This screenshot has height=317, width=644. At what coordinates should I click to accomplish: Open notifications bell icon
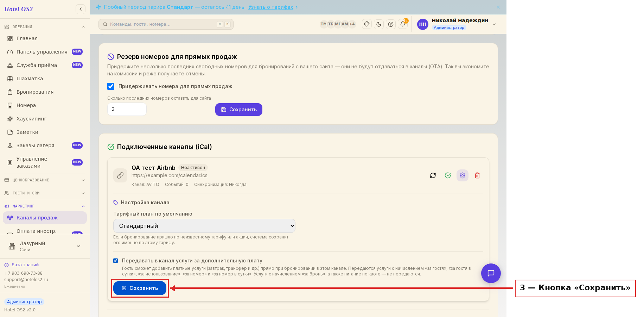[x=403, y=24]
